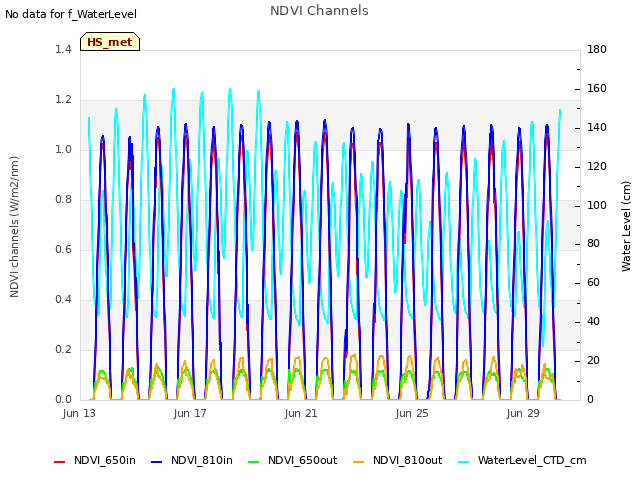
Task: Click the 1.0 left axis tick label
Action: (x=63, y=149)
